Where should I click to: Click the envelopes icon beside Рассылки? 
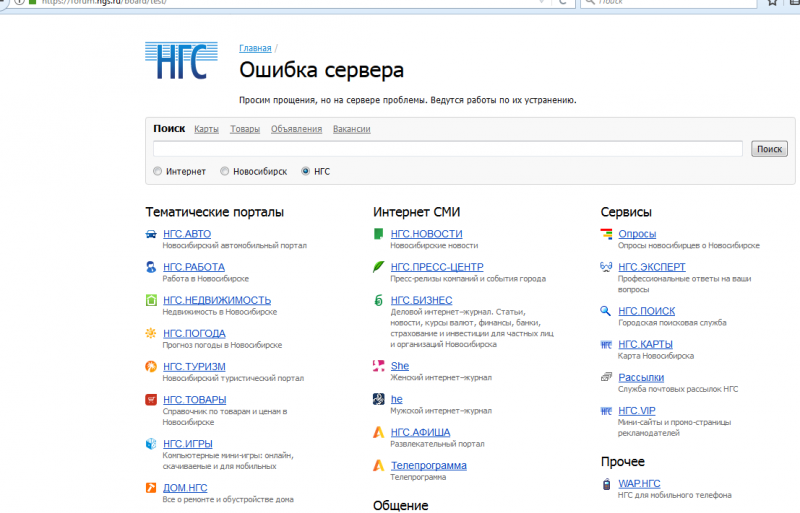coord(606,377)
